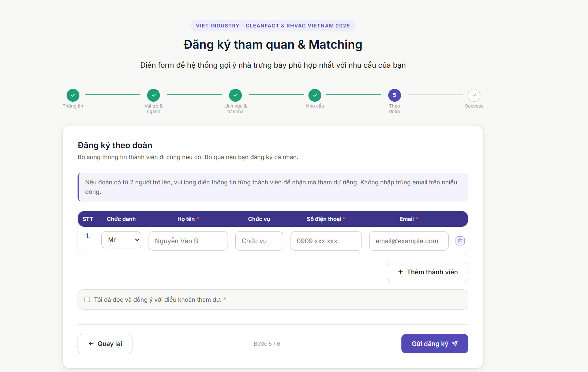Screen dimensions: 588x372
Task: Delete member row 1 with trash icon
Action: point(460,241)
